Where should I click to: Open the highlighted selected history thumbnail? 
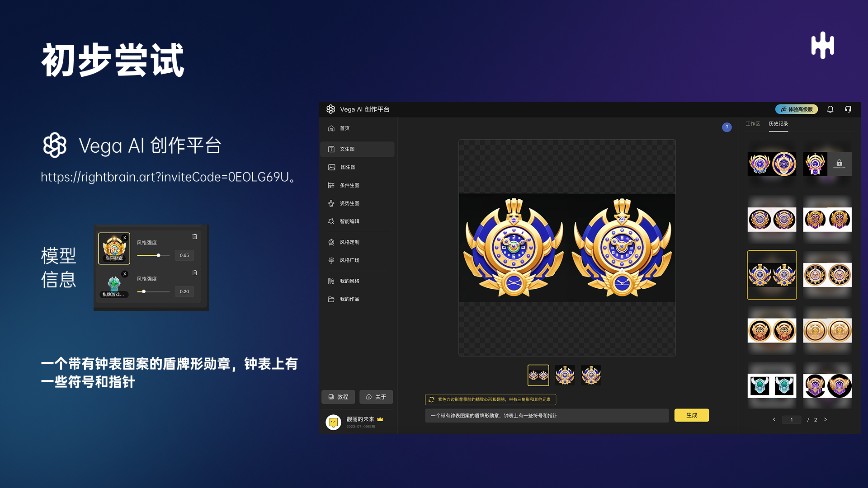(x=772, y=275)
